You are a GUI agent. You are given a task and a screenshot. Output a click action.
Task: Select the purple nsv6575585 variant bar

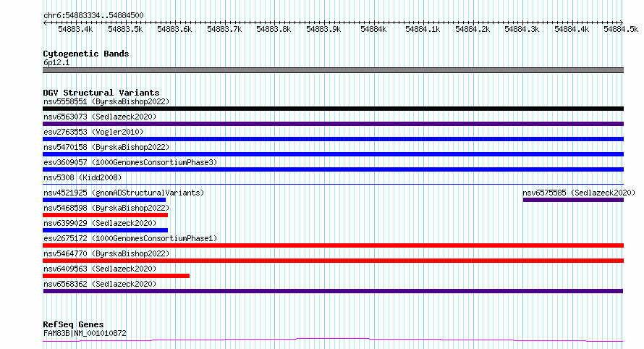573,200
